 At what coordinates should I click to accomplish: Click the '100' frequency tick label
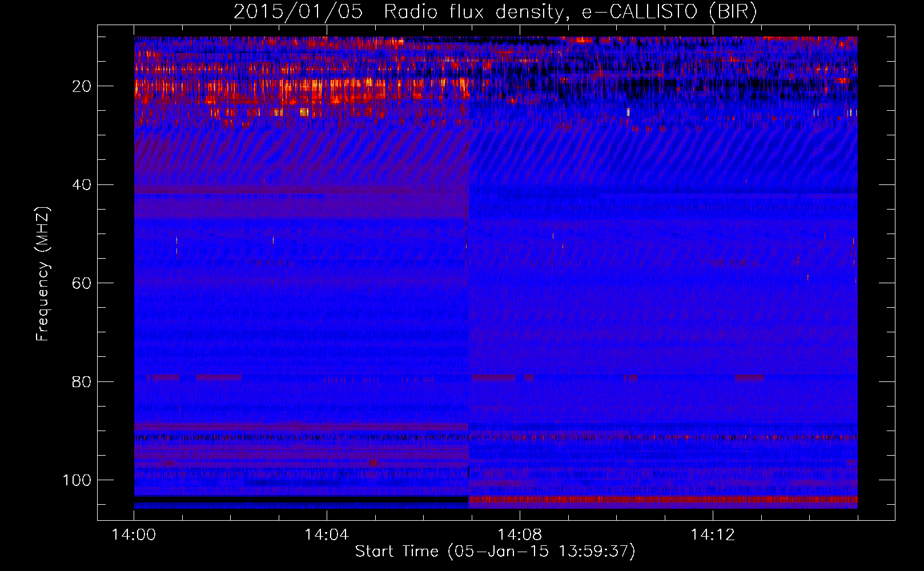click(x=77, y=480)
